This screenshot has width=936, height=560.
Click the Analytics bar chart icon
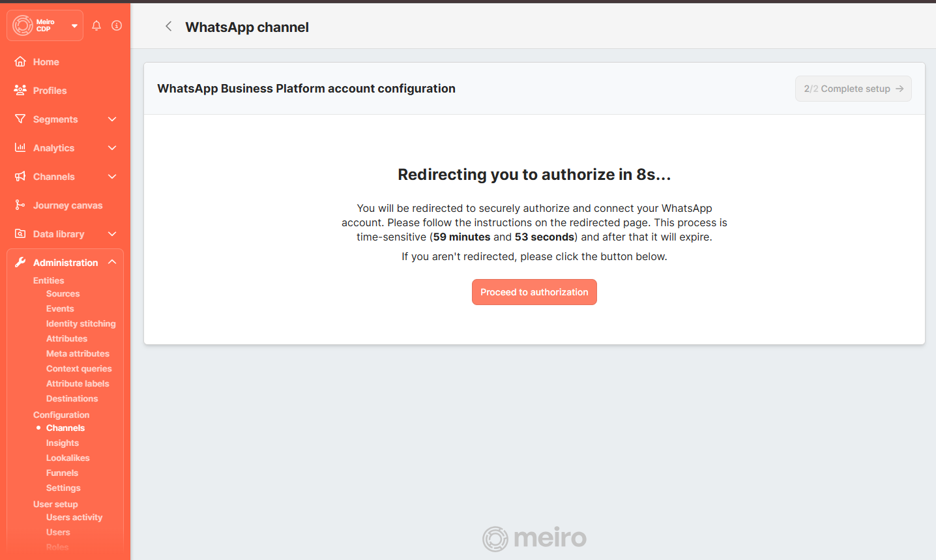(x=20, y=147)
